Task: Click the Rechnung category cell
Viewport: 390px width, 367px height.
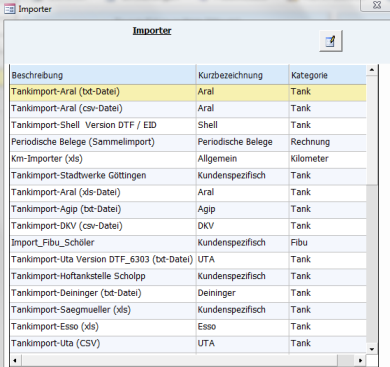Action: 328,142
